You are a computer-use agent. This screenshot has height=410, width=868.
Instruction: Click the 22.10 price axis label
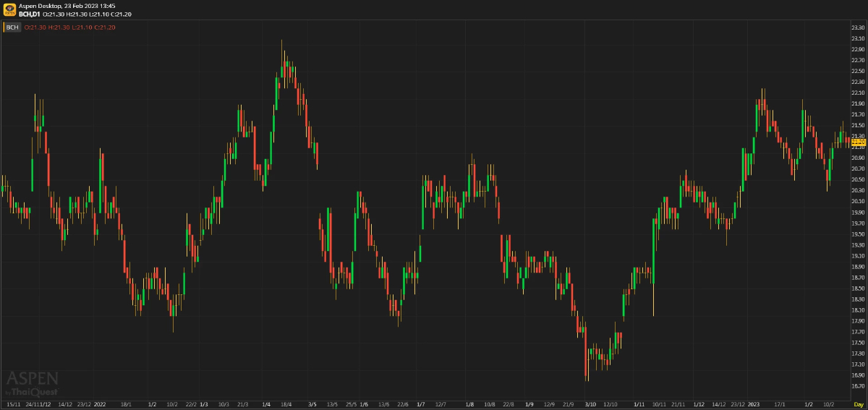click(x=859, y=93)
